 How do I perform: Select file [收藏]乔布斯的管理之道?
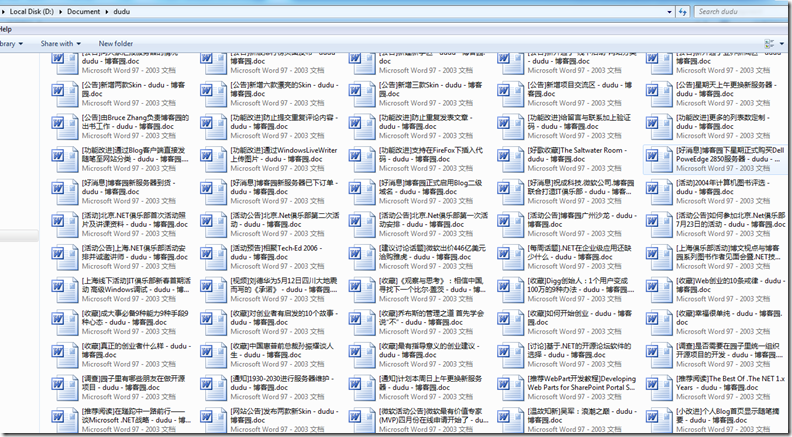click(x=431, y=318)
